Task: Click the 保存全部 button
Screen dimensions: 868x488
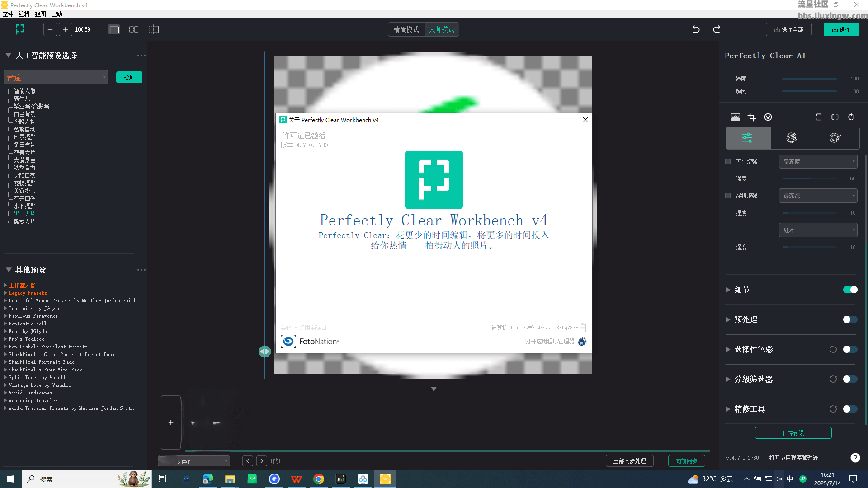Action: click(x=789, y=29)
